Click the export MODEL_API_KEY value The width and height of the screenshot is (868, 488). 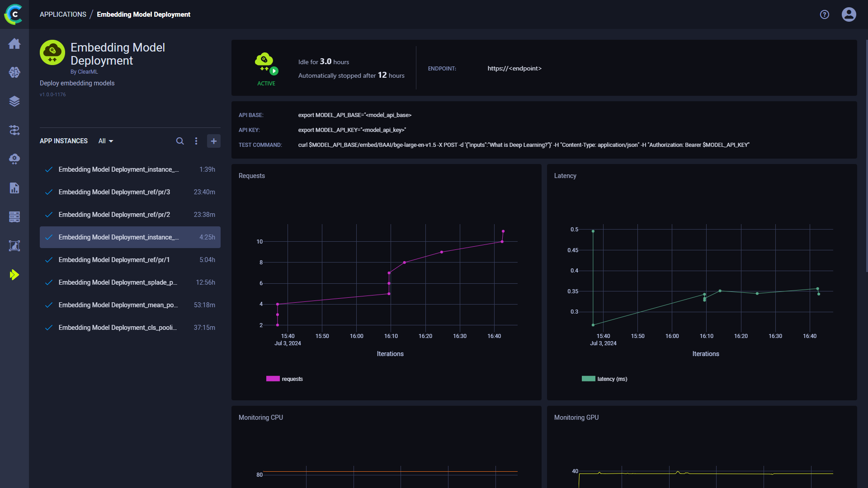(352, 130)
